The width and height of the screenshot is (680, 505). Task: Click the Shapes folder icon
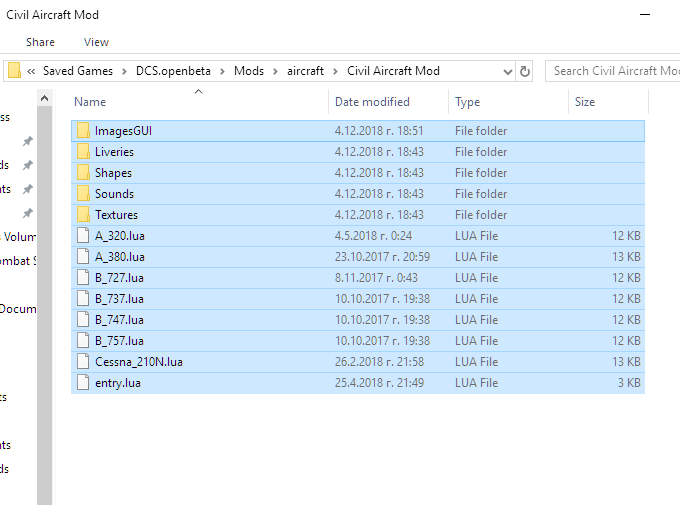[x=83, y=173]
